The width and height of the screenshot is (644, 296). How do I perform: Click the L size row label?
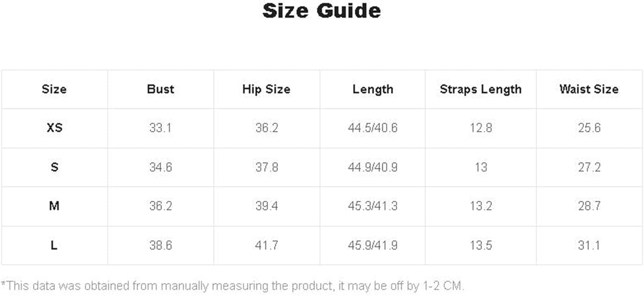point(54,245)
